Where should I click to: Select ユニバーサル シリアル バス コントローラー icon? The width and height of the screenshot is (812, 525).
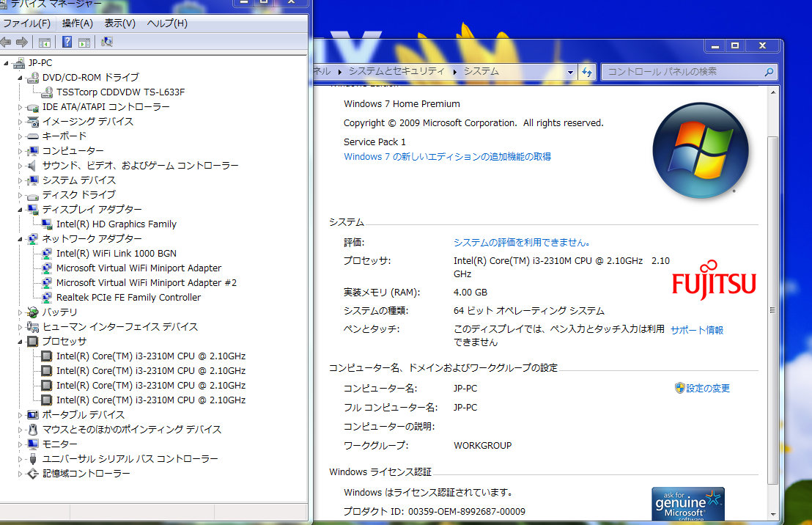coord(33,459)
